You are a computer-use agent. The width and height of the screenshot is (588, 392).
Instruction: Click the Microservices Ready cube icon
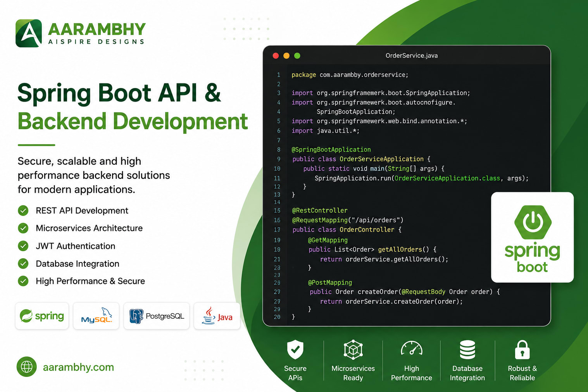click(353, 350)
